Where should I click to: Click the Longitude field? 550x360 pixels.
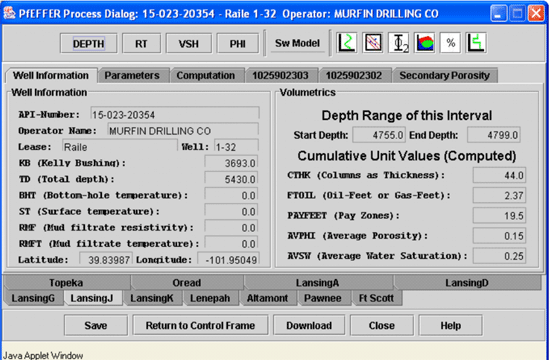click(228, 259)
